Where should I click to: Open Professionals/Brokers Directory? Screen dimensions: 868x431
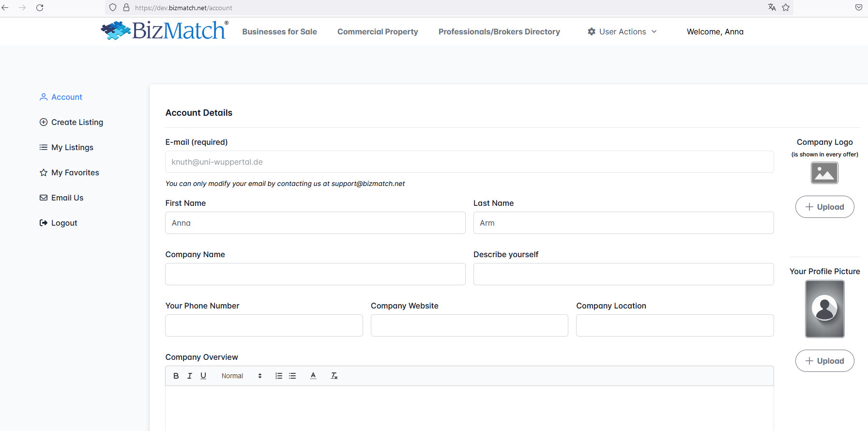[499, 31]
